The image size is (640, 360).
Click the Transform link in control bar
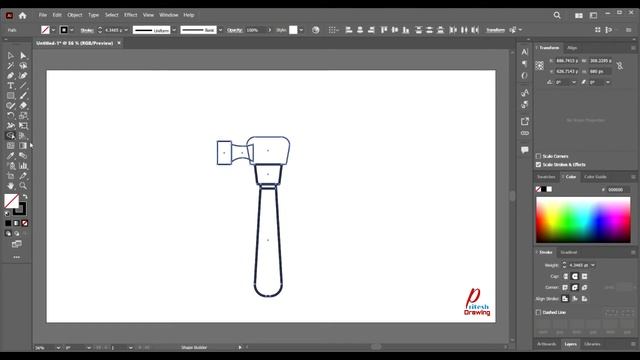tap(496, 30)
